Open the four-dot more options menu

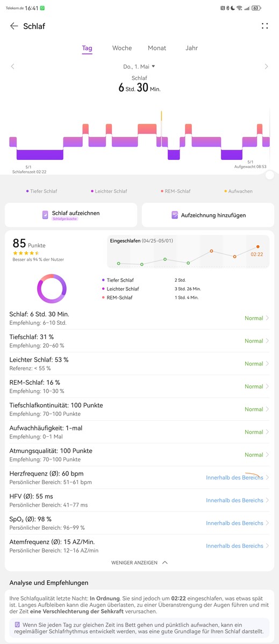(x=264, y=26)
